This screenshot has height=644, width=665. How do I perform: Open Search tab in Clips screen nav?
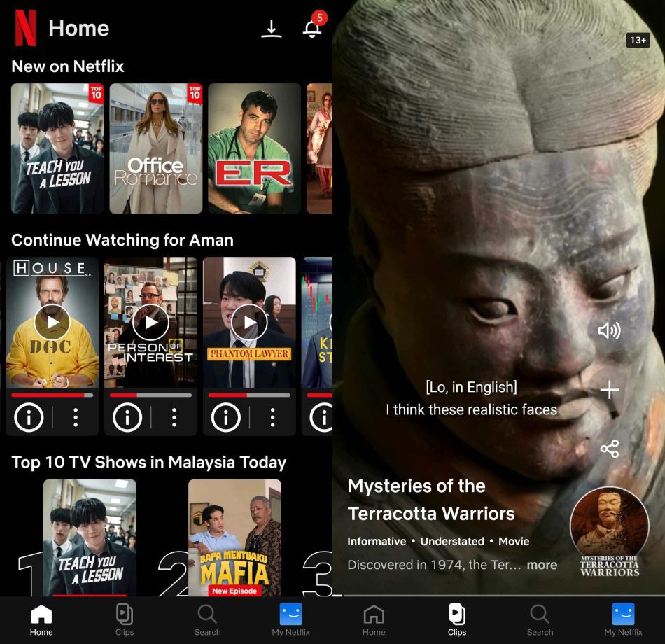(x=540, y=619)
